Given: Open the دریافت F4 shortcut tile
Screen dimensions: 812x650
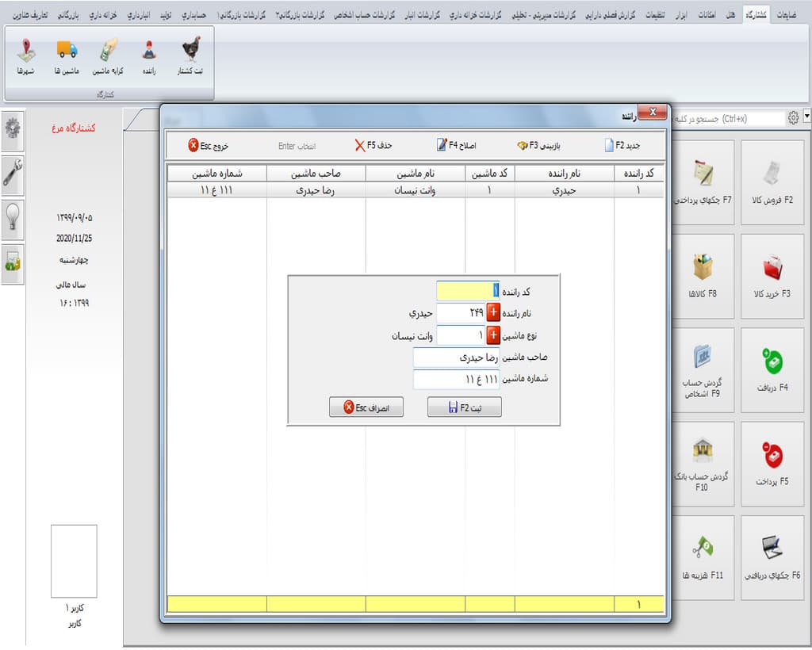Looking at the screenshot, I should 772,370.
